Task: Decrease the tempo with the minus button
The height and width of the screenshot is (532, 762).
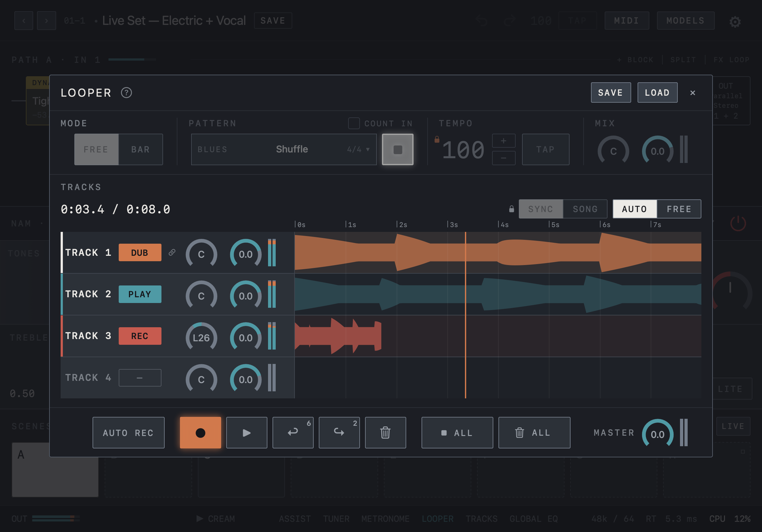Action: (504, 158)
